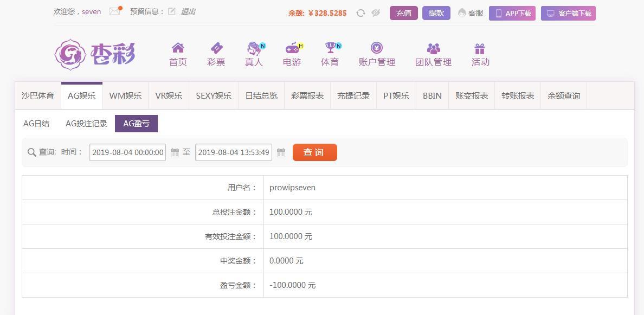Click 客户端下载 button
The width and height of the screenshot is (644, 315).
pyautogui.click(x=568, y=13)
